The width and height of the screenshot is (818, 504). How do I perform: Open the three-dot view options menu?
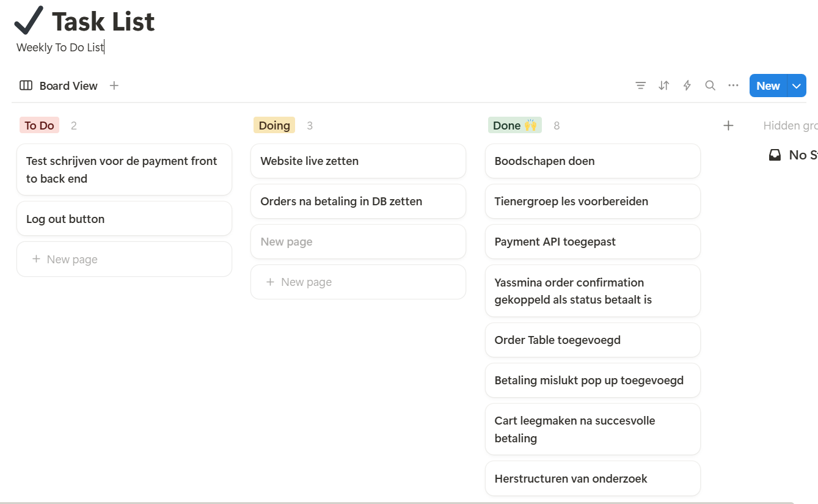click(733, 86)
